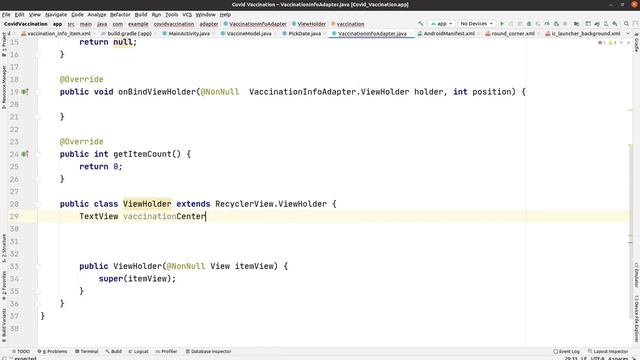Collapse the onBindViewHolder method fold marker
This screenshot has height=360, width=640.
pyautogui.click(x=38, y=92)
